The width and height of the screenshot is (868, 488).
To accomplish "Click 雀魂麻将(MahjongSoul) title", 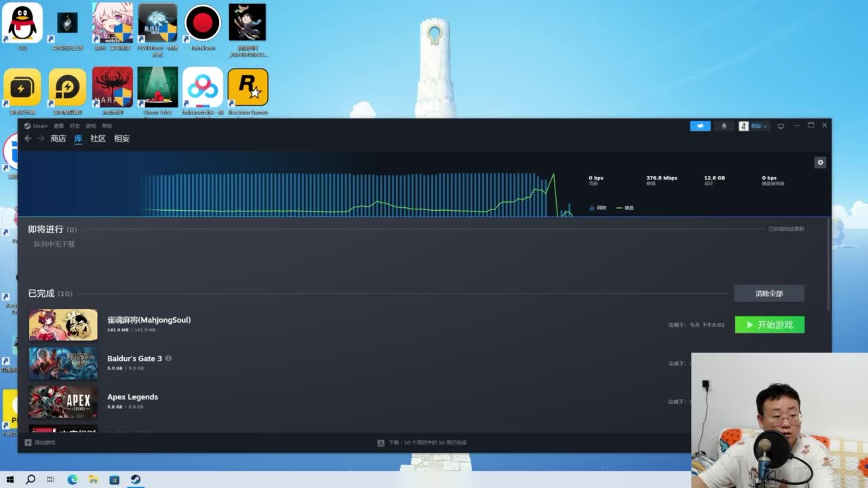I will (x=149, y=320).
